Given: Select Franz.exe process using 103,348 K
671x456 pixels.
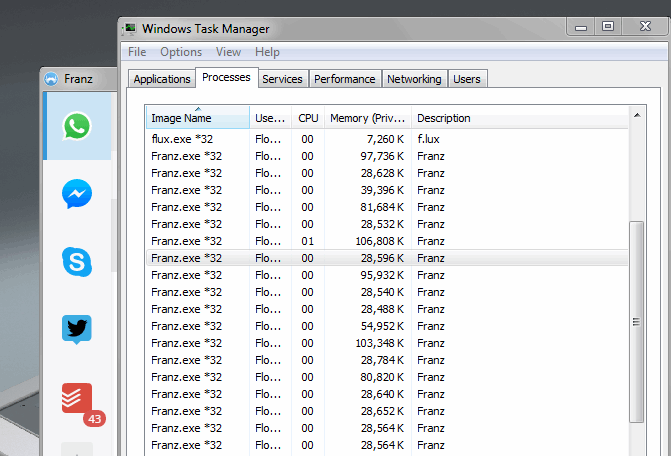Looking at the screenshot, I should click(387, 343).
